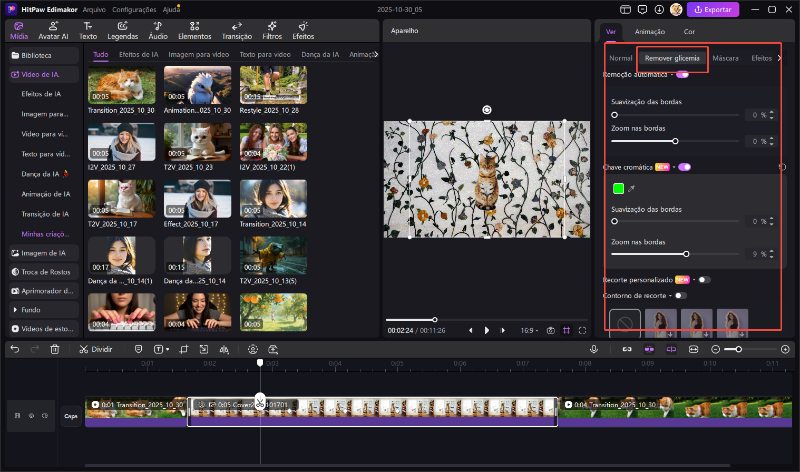Image resolution: width=800 pixels, height=472 pixels.
Task: Toggle the purple magnet snapping icon
Action: pos(649,349)
